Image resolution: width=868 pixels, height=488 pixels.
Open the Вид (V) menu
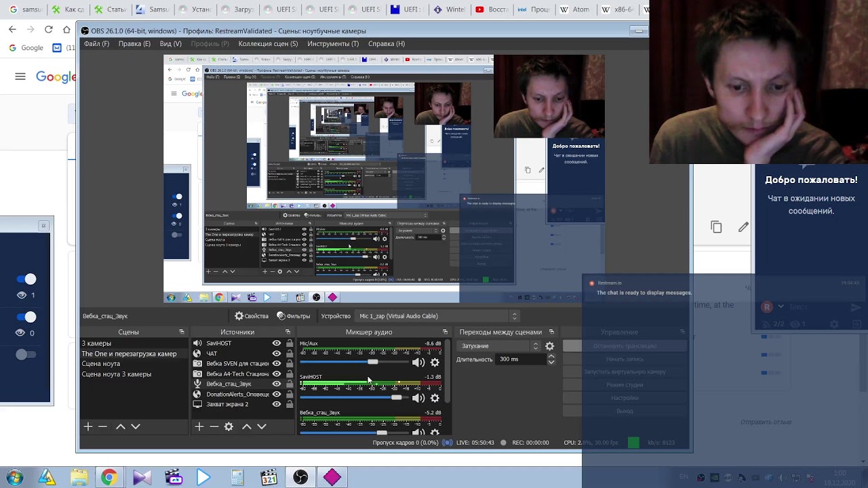coord(171,43)
